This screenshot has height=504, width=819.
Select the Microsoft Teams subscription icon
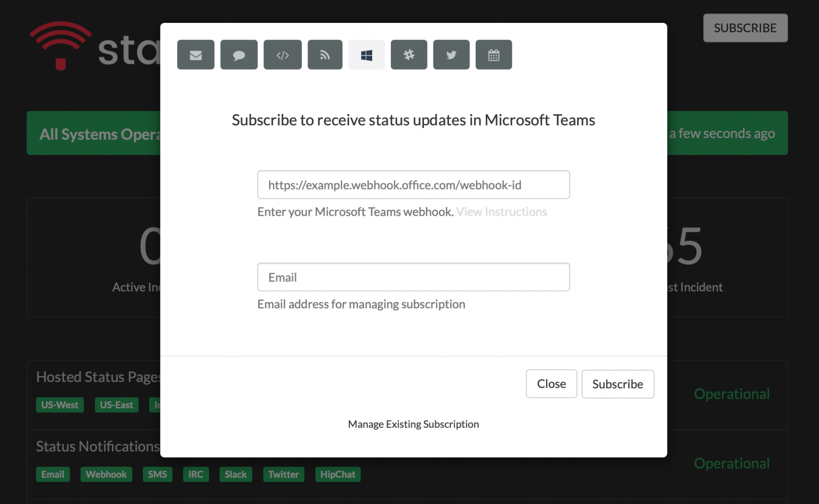[366, 54]
